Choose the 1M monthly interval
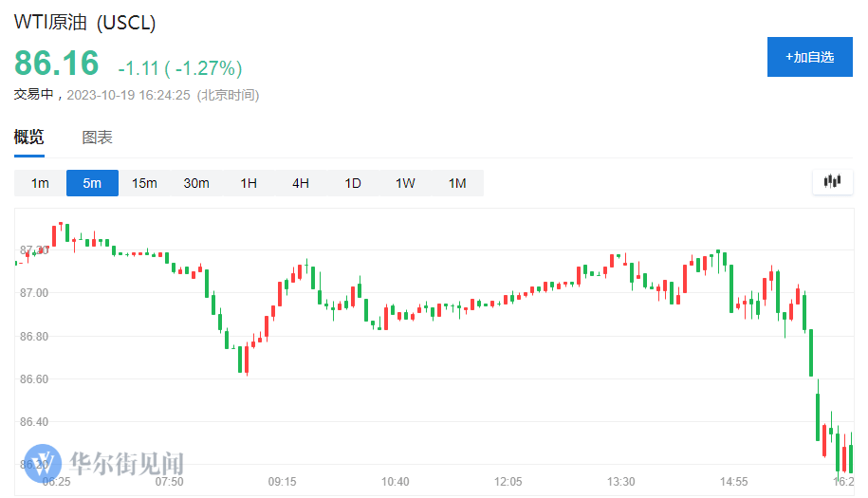The image size is (868, 498). (457, 183)
